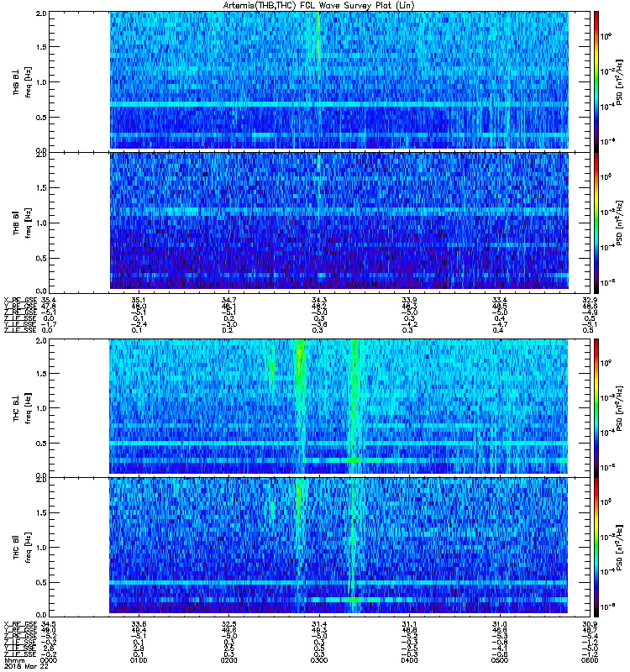
Task: Click the '1.0' frequency tick of the THB B-parallel panel
Action: coord(41,223)
